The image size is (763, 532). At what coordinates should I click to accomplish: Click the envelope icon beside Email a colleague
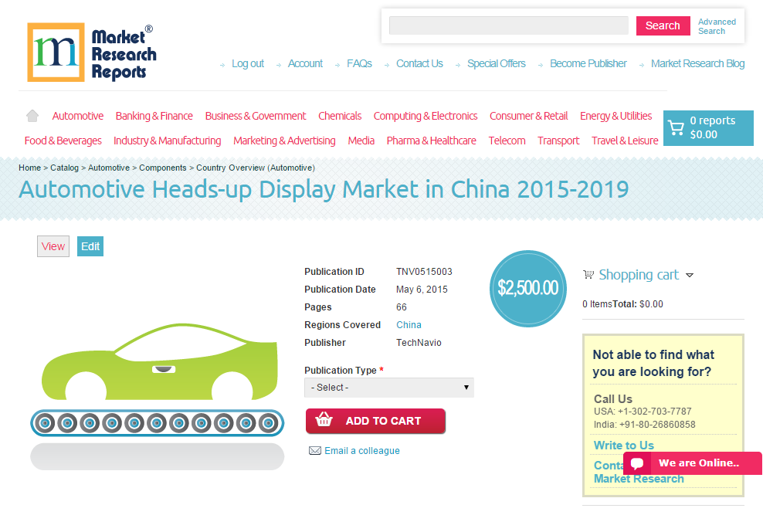tap(315, 451)
